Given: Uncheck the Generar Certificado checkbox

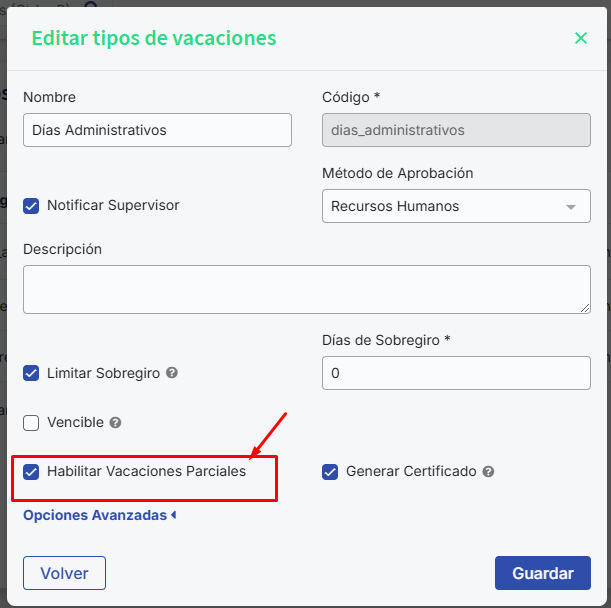Looking at the screenshot, I should [x=330, y=471].
